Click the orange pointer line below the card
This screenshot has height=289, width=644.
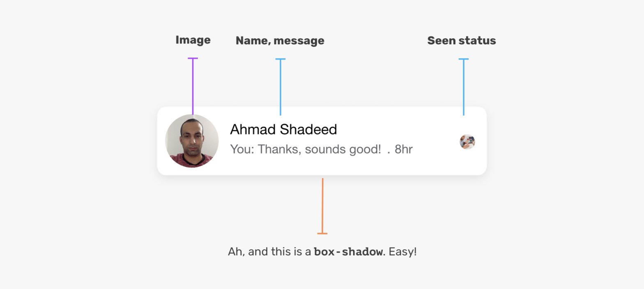(x=322, y=205)
